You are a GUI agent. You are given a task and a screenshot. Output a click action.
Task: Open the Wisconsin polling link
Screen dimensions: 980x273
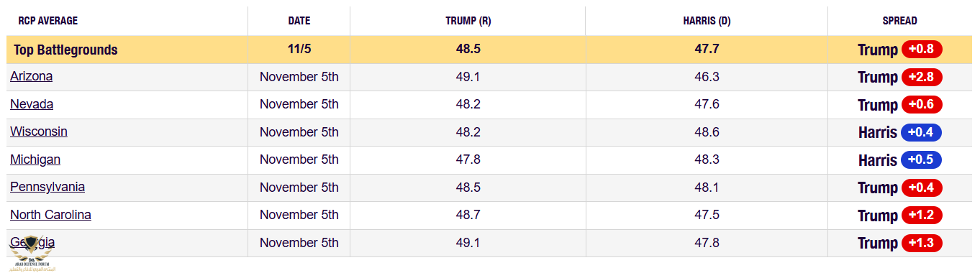click(39, 131)
